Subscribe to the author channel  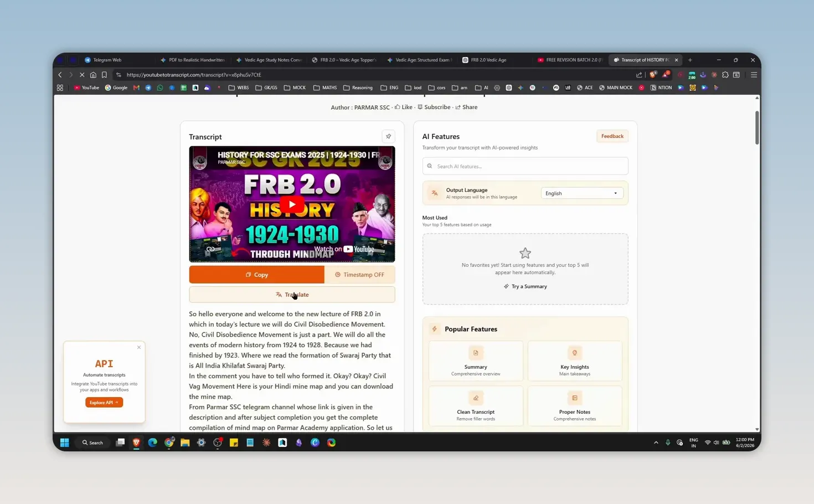click(x=434, y=107)
